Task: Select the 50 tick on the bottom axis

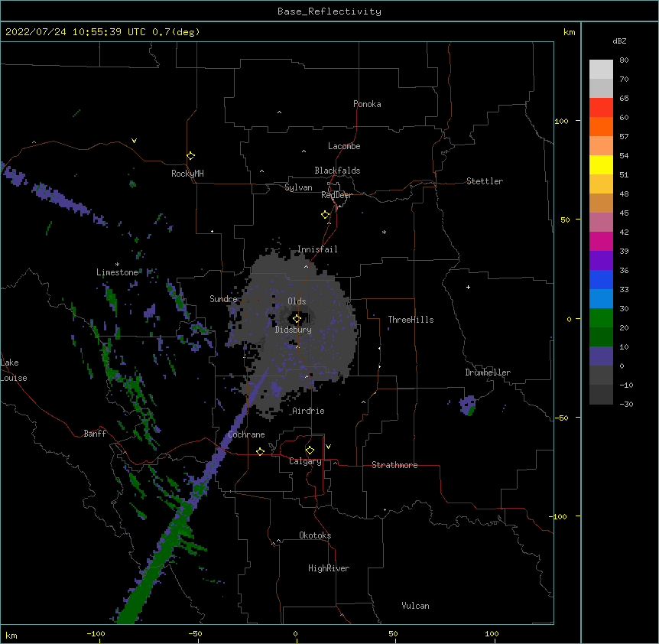Action: pos(393,633)
